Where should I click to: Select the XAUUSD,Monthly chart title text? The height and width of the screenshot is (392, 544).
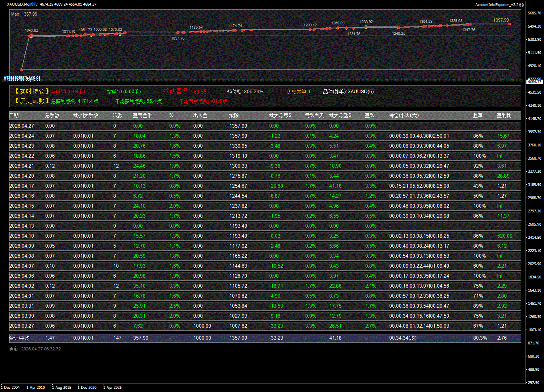pos(22,4)
